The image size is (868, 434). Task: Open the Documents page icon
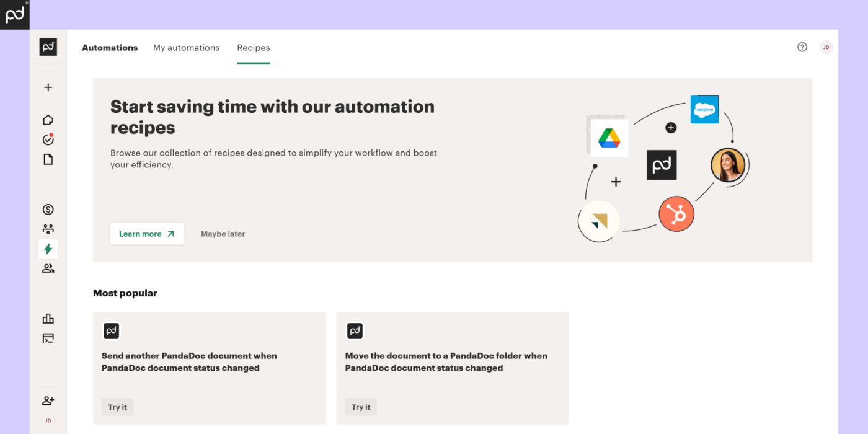click(48, 159)
